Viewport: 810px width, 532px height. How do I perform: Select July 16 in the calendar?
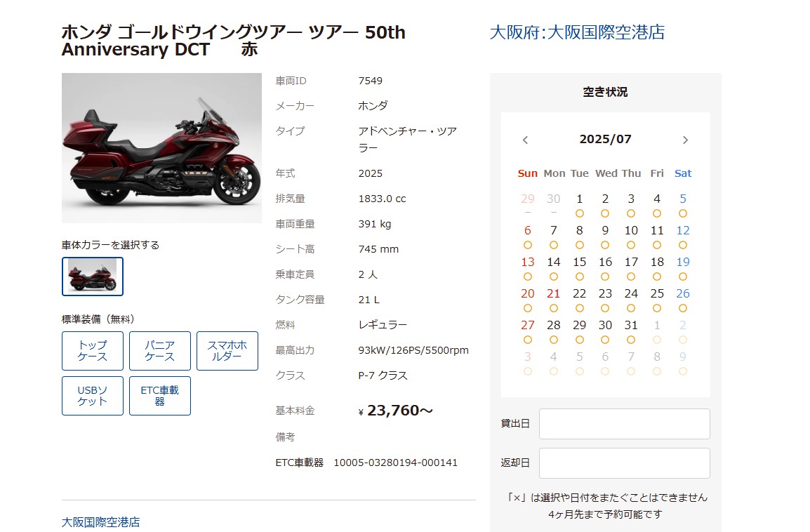click(606, 268)
